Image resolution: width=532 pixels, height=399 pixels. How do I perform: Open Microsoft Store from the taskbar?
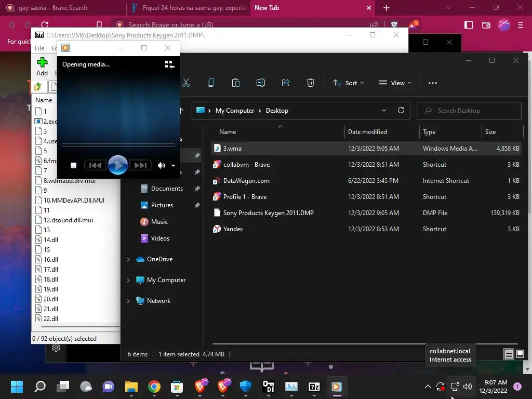177,387
